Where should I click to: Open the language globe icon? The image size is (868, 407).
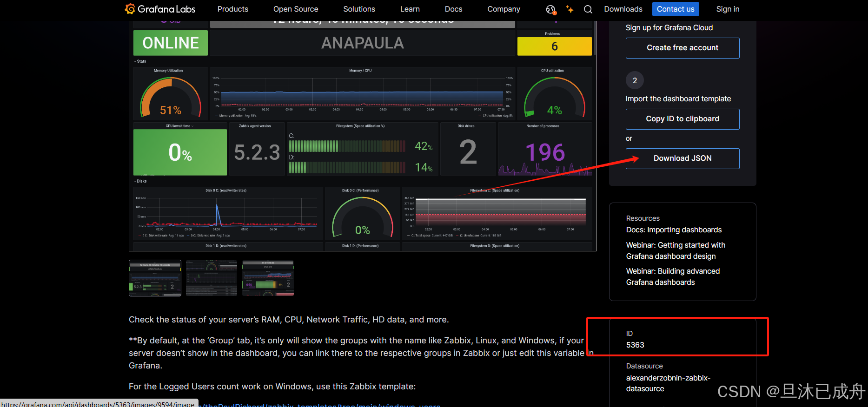tap(551, 9)
